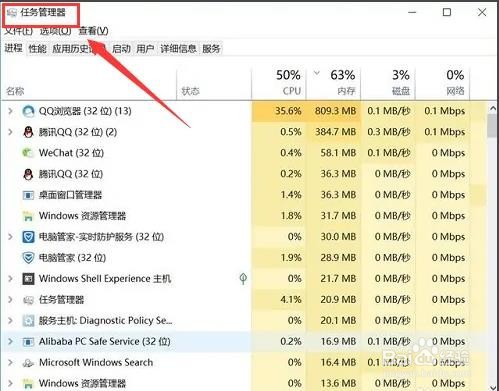Switch to the 启动 tab
499x391 pixels.
coord(121,49)
